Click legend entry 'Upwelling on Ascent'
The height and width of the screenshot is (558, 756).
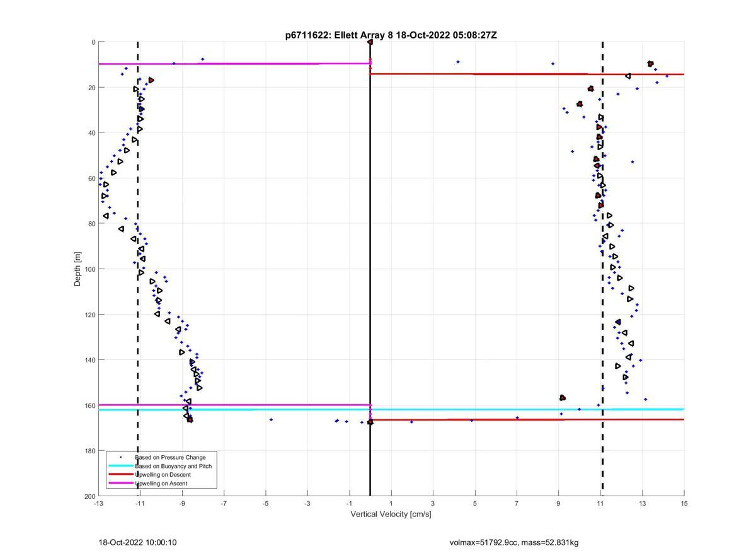coord(161,484)
